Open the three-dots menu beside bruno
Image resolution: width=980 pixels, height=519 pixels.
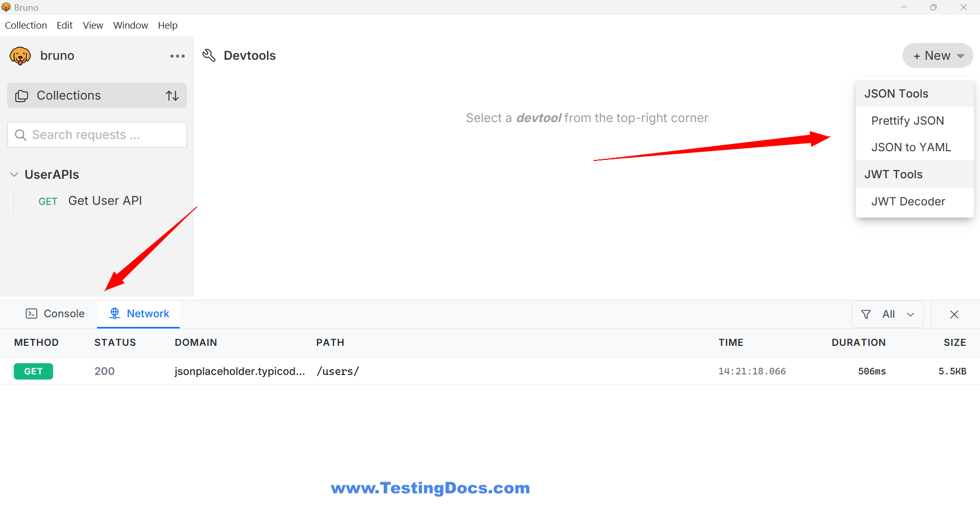tap(178, 56)
